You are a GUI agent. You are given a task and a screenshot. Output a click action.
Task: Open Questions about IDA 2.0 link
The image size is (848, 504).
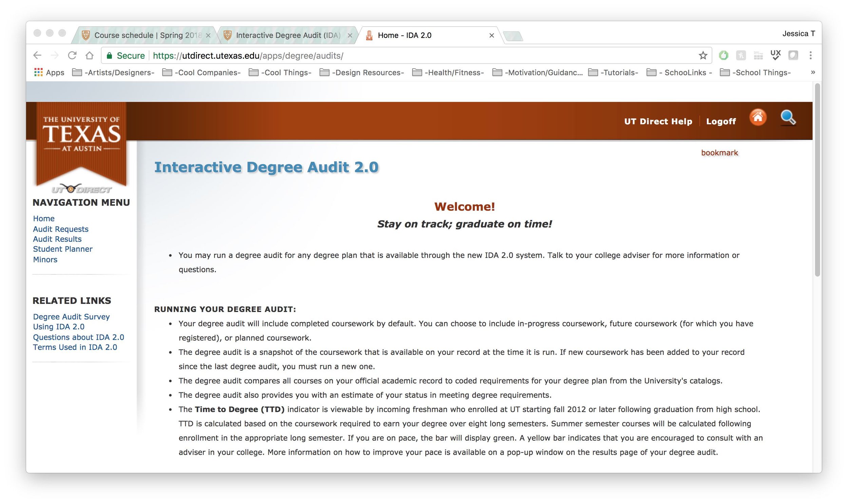[x=78, y=337]
